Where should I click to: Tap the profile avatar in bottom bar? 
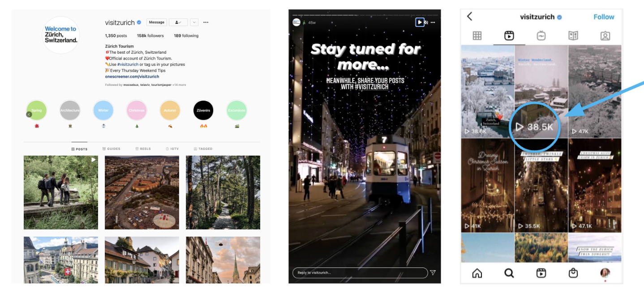click(x=605, y=273)
